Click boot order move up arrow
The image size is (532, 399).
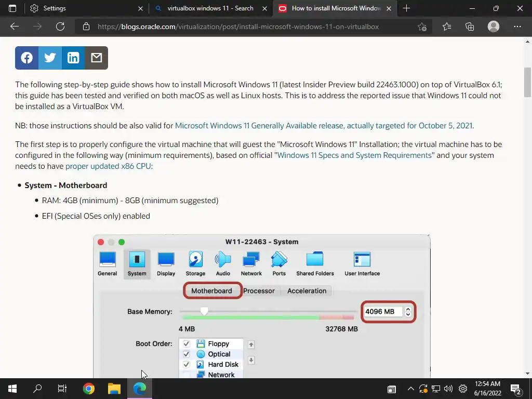(251, 345)
